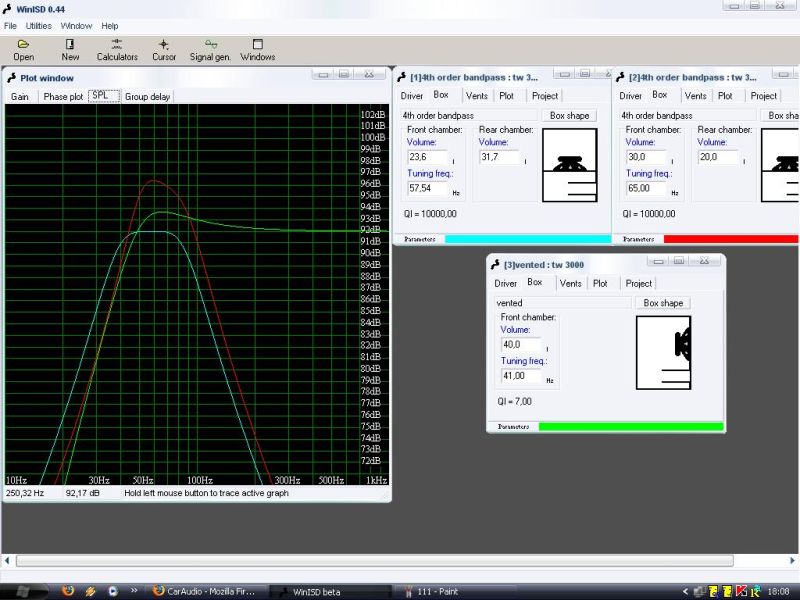Screen dimensions: 800x600
Task: Open the Help menu
Action: coord(110,26)
